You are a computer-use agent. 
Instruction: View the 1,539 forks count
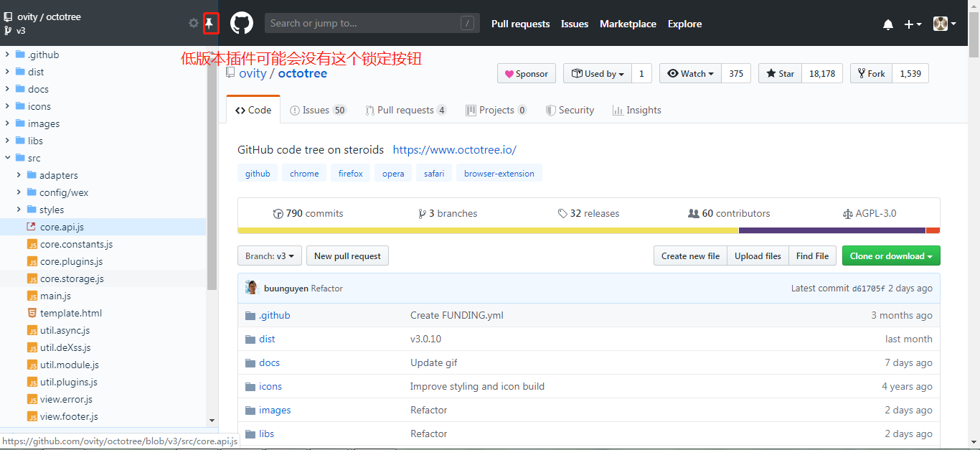point(910,73)
